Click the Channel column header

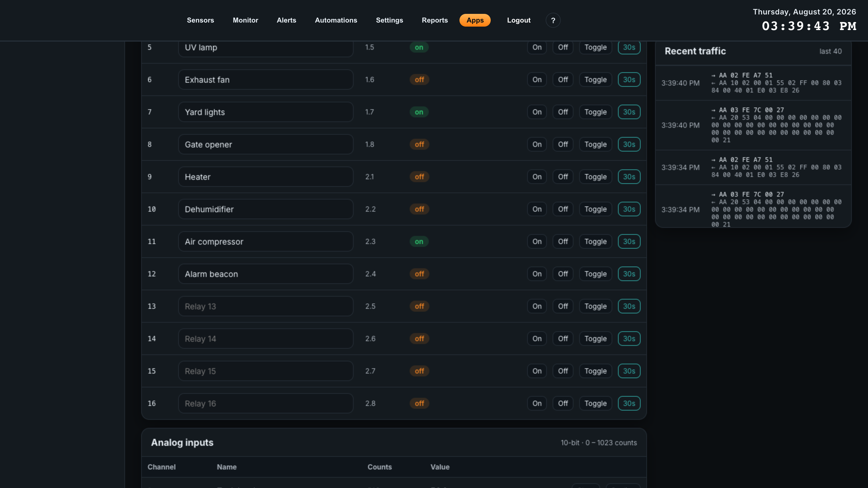pos(161,467)
